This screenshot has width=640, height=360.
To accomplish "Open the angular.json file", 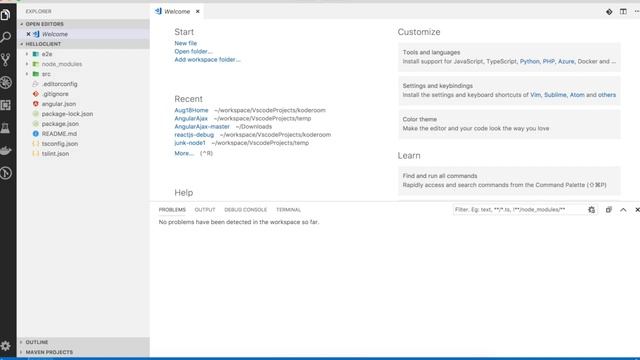I will coord(59,104).
